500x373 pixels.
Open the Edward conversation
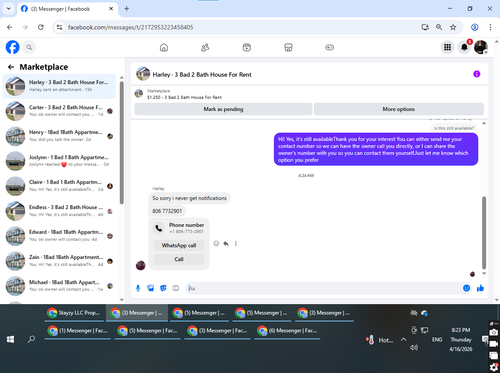pos(59,236)
